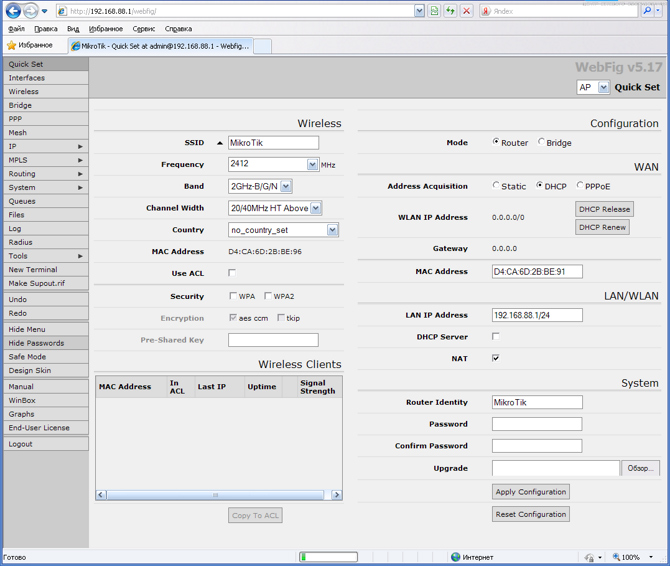The height and width of the screenshot is (566, 670).
Task: Click the browser back arrow button
Action: click(14, 11)
